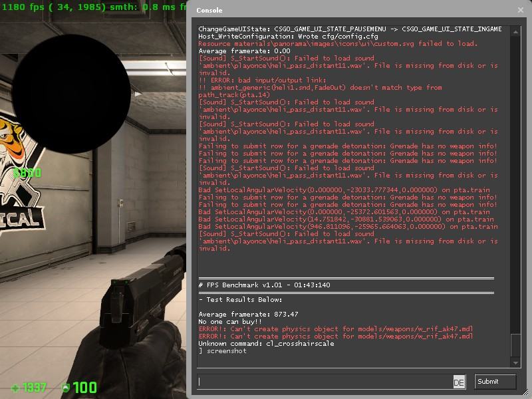Screen dimensions: 532x399
Task: Click the path_track(pta.14) line
Action: pyautogui.click(x=234, y=95)
